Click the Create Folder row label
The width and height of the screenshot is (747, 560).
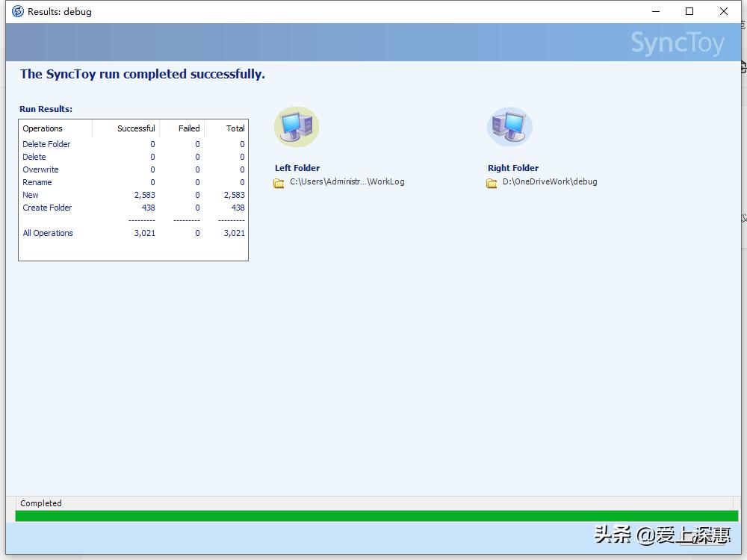pyautogui.click(x=47, y=208)
